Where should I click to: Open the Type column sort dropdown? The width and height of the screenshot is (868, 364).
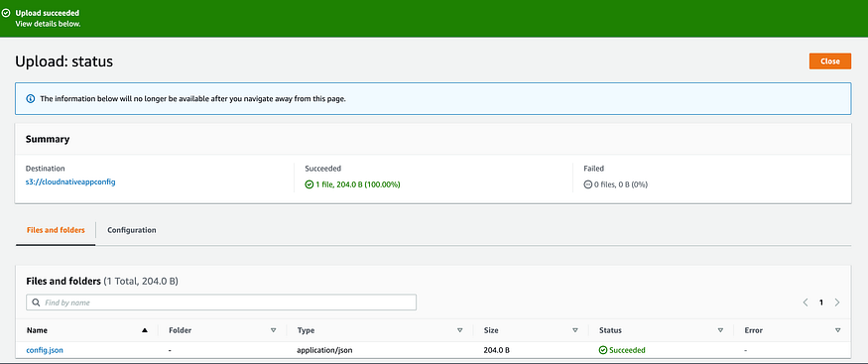pyautogui.click(x=459, y=330)
